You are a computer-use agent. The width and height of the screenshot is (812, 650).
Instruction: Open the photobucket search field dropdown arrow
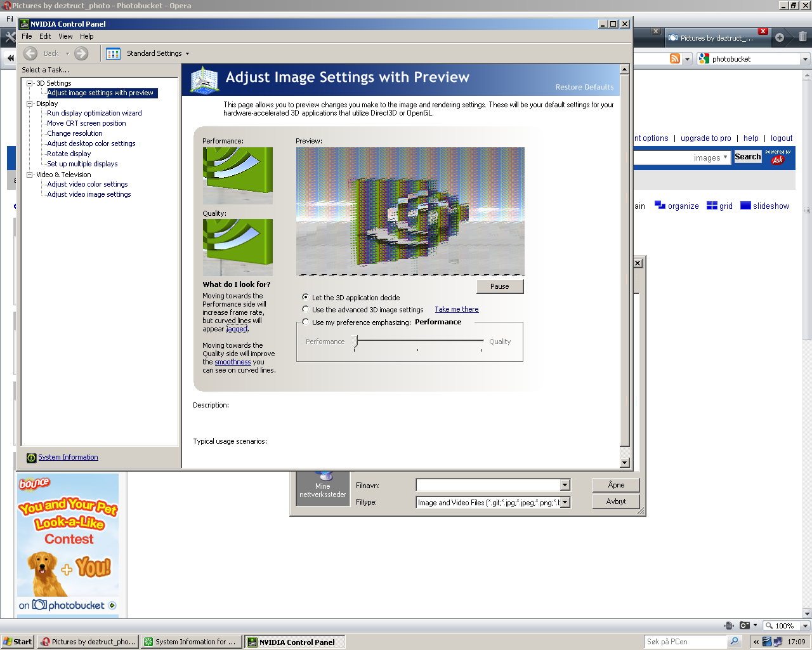[x=805, y=59]
